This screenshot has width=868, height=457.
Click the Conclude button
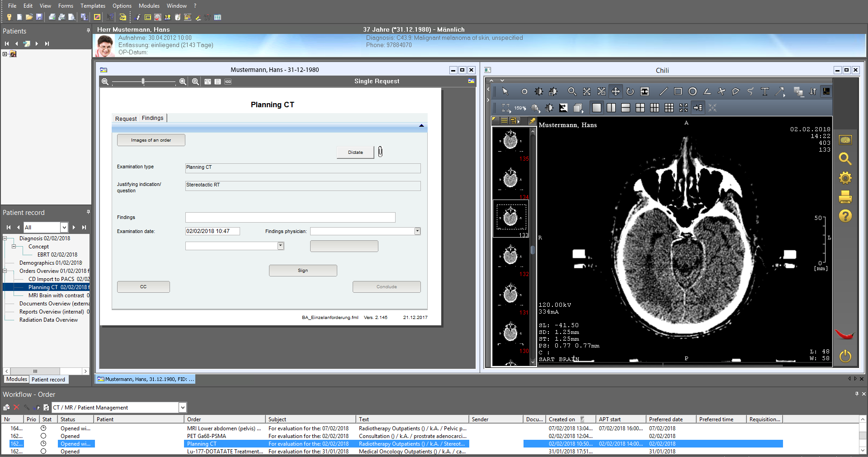click(x=387, y=287)
